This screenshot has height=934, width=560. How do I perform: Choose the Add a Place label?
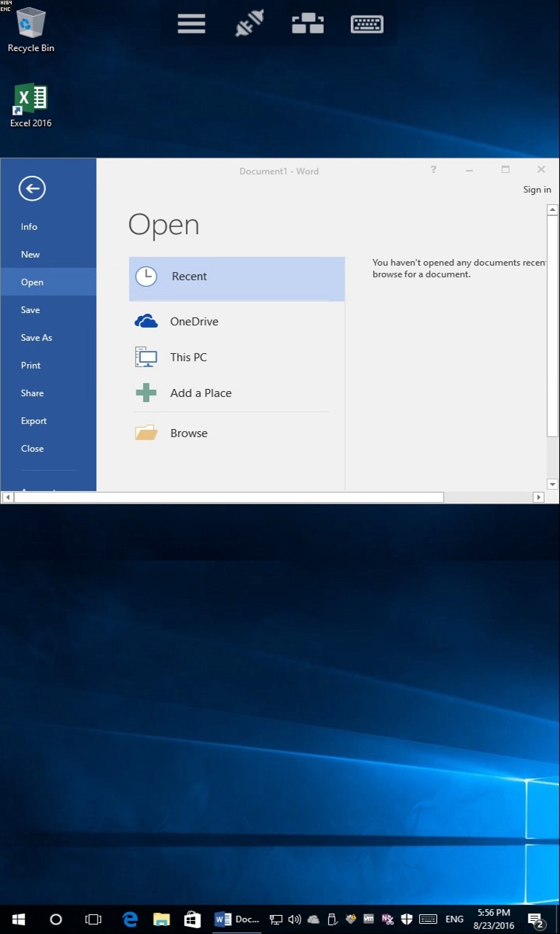[201, 393]
